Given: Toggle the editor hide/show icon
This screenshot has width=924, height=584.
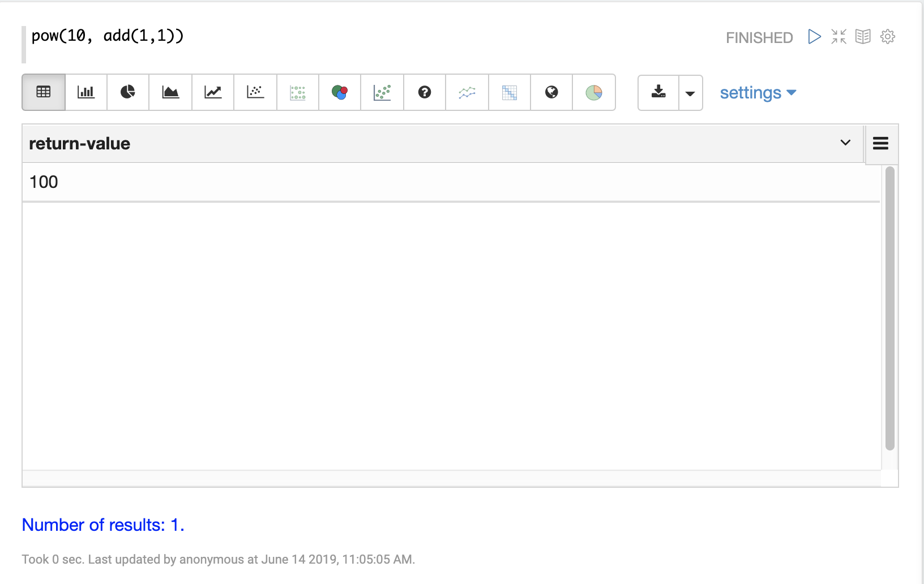Looking at the screenshot, I should (839, 37).
